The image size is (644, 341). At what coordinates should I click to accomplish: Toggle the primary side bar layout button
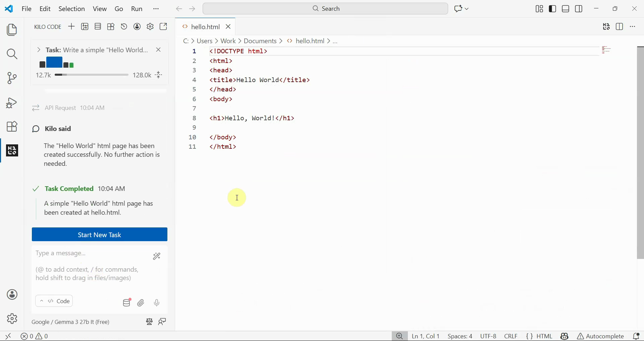tap(552, 9)
